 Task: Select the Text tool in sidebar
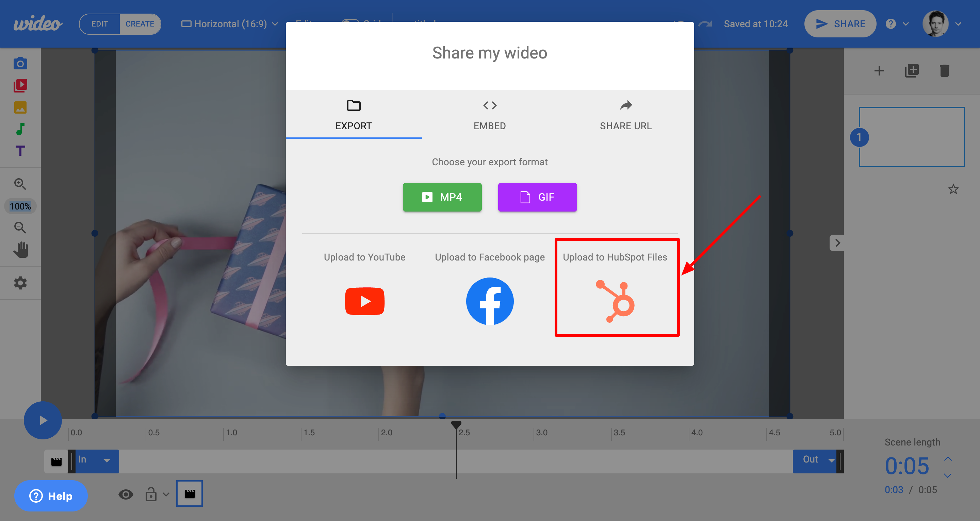(20, 151)
